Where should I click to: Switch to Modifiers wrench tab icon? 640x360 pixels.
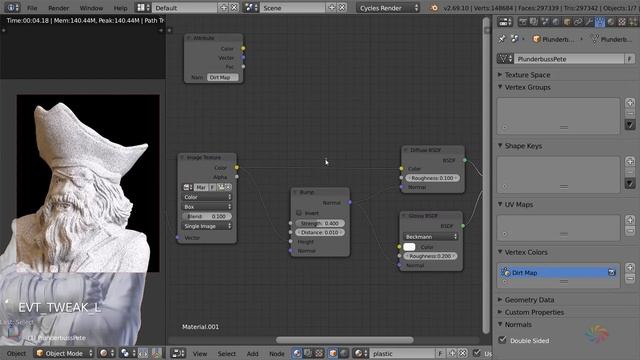(x=589, y=22)
